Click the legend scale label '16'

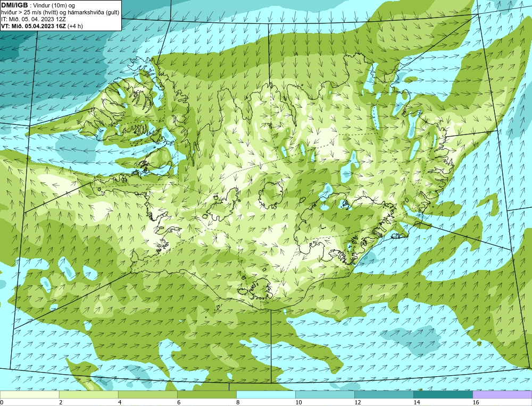coord(476,402)
